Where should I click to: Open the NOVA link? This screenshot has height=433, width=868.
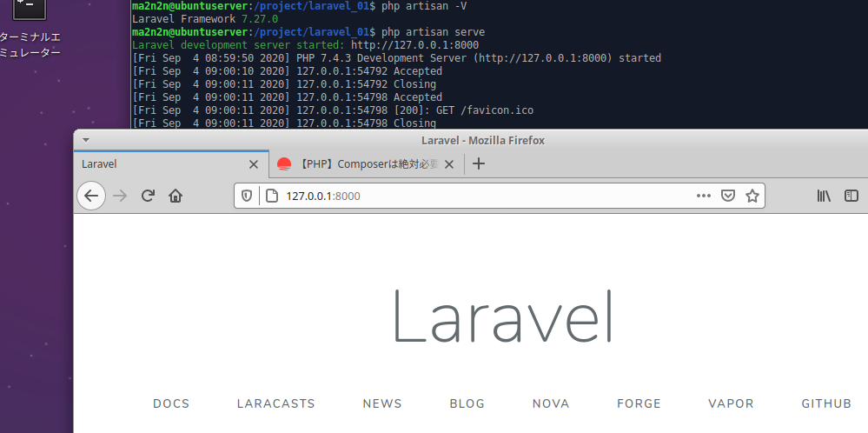point(552,403)
